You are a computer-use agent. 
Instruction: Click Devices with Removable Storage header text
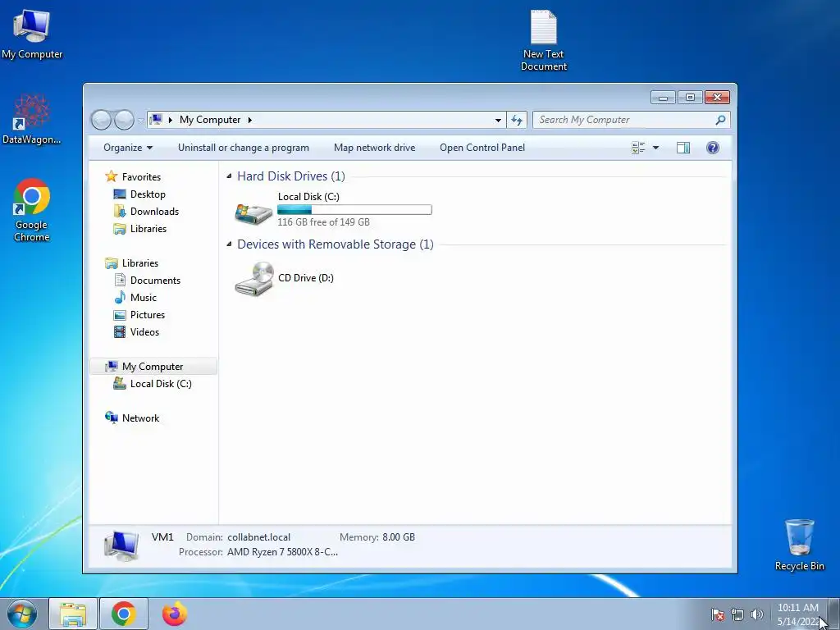336,244
